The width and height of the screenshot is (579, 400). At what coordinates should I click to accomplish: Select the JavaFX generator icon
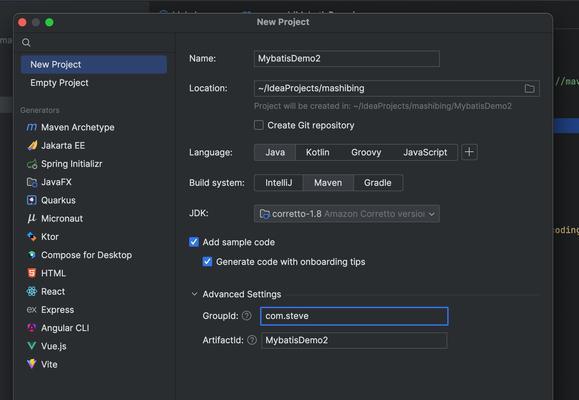click(32, 182)
